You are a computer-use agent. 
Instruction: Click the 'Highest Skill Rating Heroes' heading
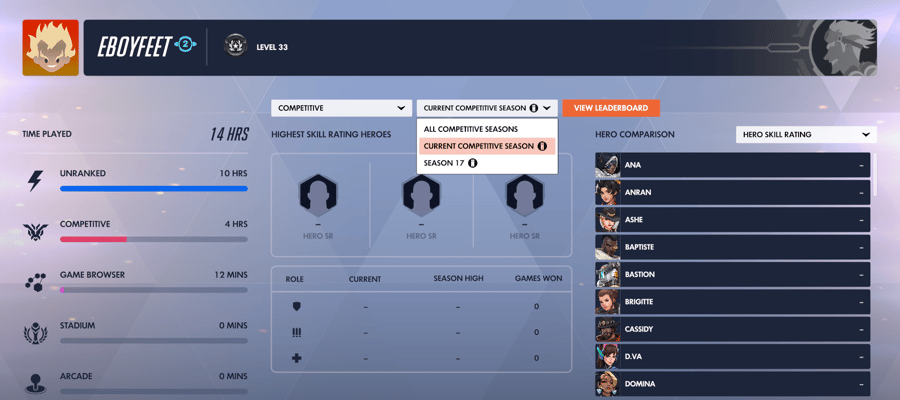(331, 134)
